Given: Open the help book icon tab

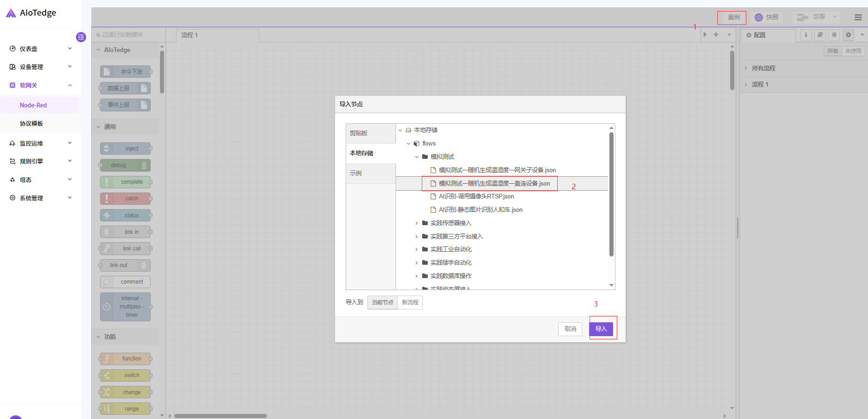Looking at the screenshot, I should tap(820, 35).
